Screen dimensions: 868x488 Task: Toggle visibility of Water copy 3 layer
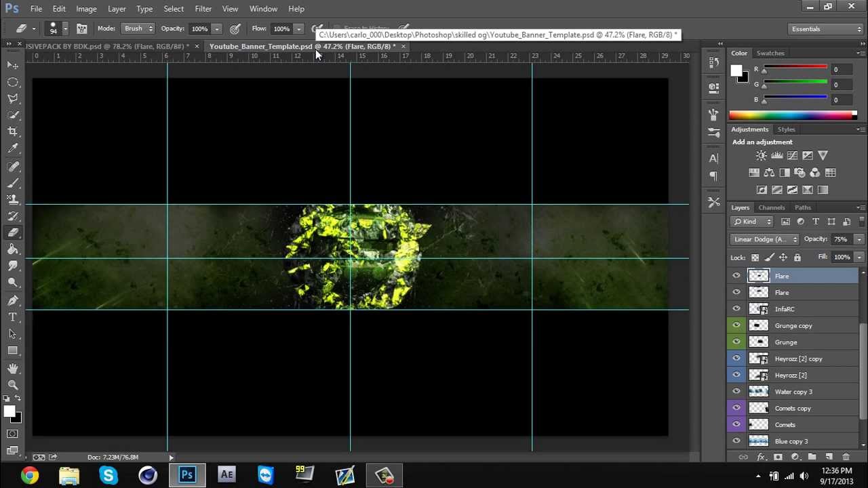point(736,392)
